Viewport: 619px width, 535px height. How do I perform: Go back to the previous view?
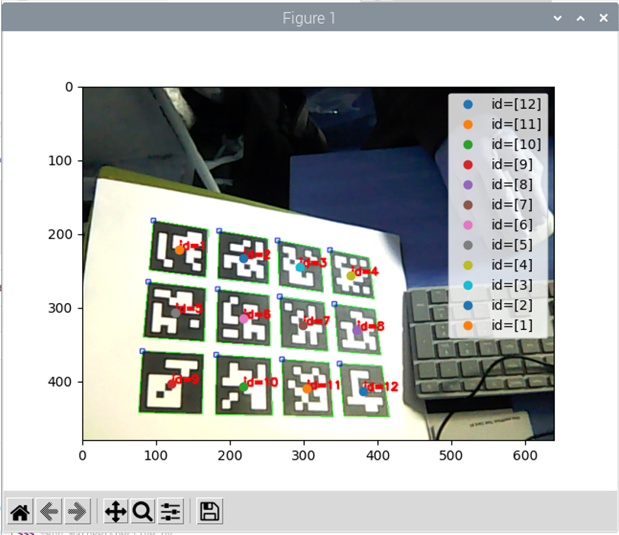(x=49, y=511)
